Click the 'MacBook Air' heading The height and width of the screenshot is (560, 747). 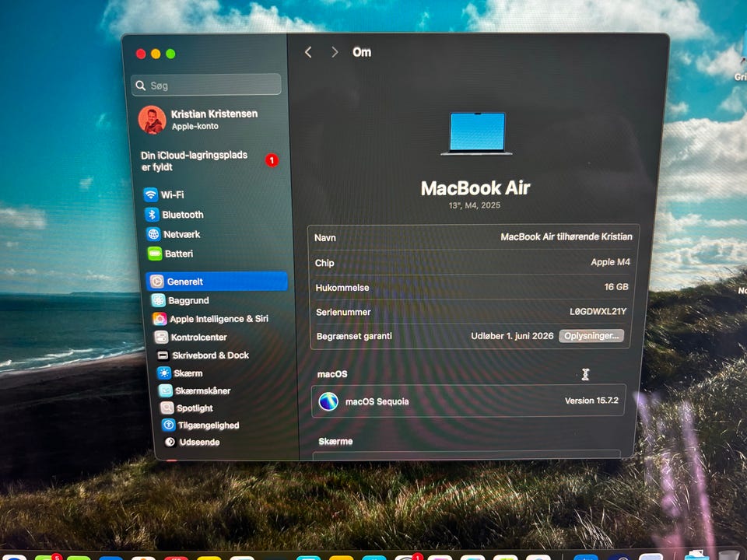tap(475, 188)
